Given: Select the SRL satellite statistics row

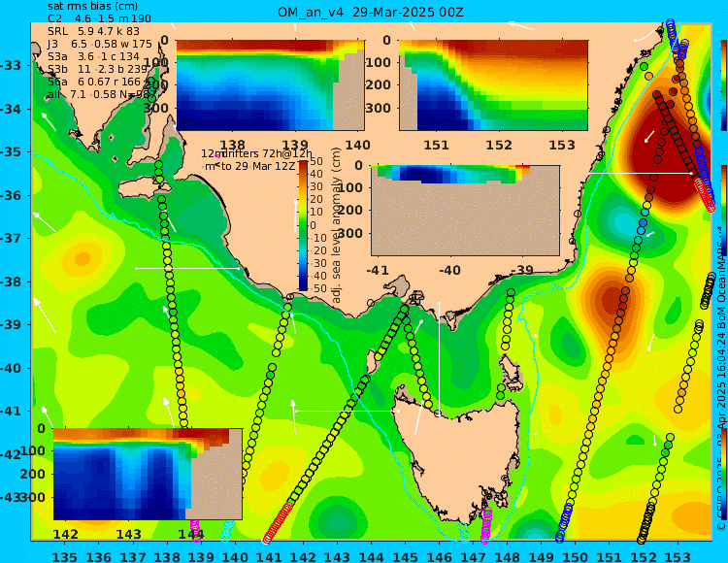Looking at the screenshot, I should click(x=93, y=31).
